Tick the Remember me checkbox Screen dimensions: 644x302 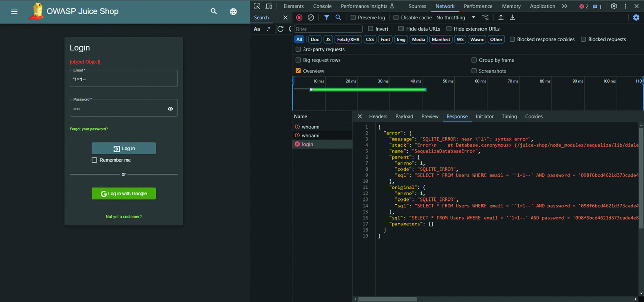pos(94,160)
